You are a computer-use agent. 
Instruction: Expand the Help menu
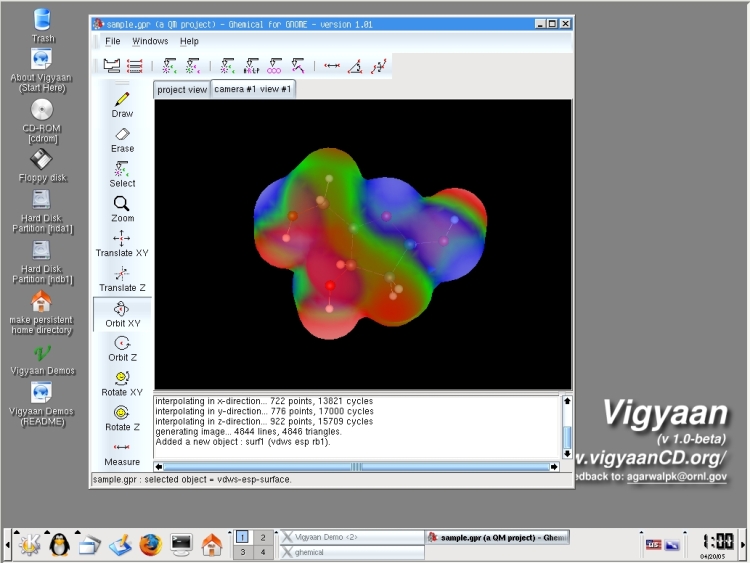pos(189,41)
